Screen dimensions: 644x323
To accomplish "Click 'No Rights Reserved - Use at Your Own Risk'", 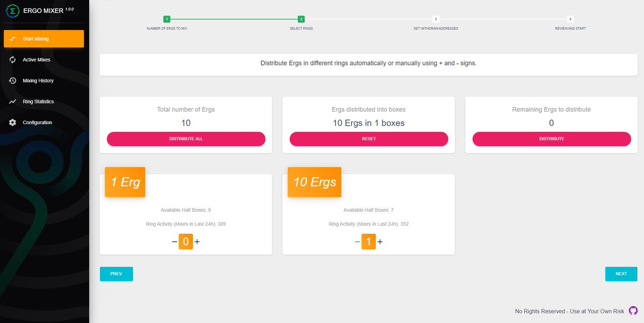I will (570, 311).
